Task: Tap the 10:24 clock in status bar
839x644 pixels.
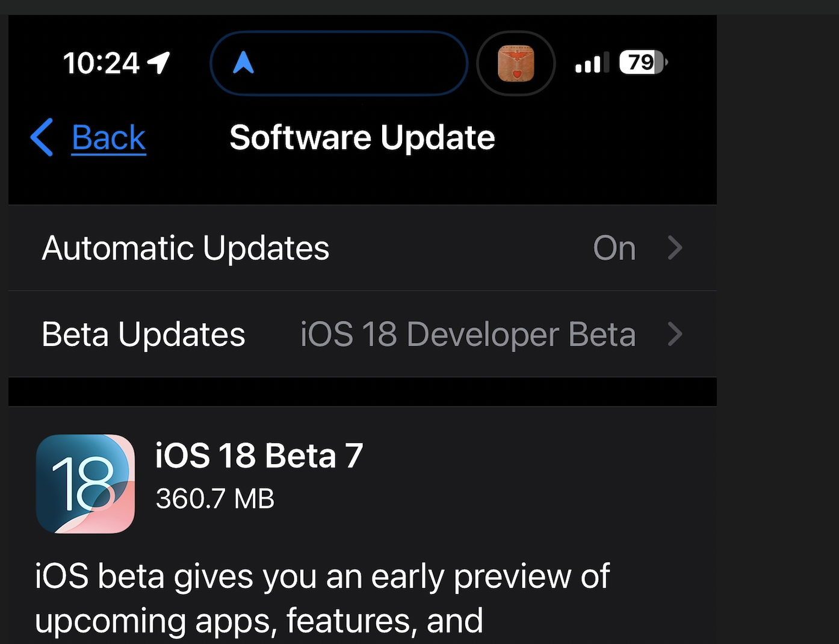Action: [101, 63]
